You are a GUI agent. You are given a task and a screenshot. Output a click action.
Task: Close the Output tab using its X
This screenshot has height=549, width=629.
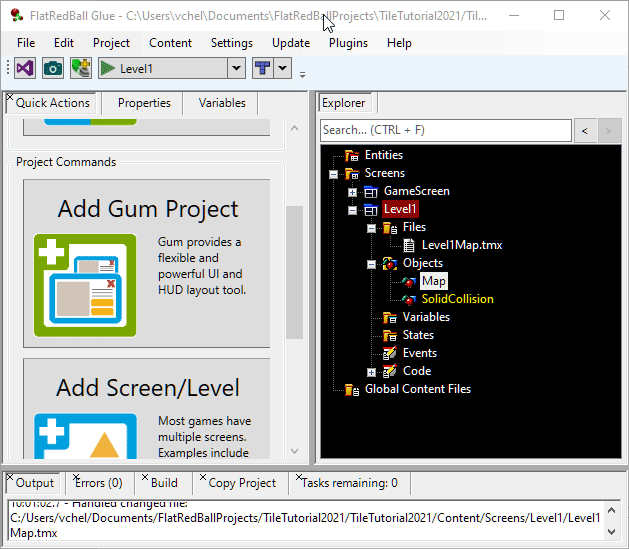pyautogui.click(x=10, y=478)
